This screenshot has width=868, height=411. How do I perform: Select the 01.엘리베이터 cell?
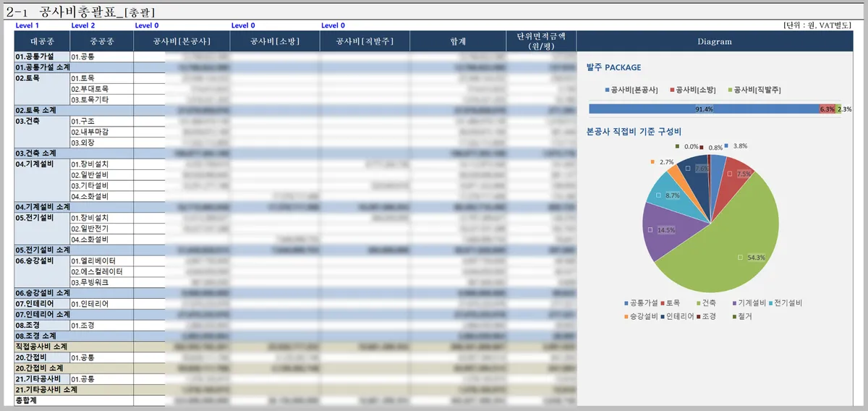(102, 260)
